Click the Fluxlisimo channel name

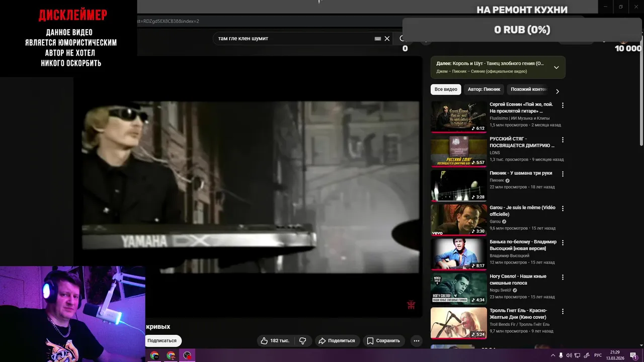tap(519, 118)
